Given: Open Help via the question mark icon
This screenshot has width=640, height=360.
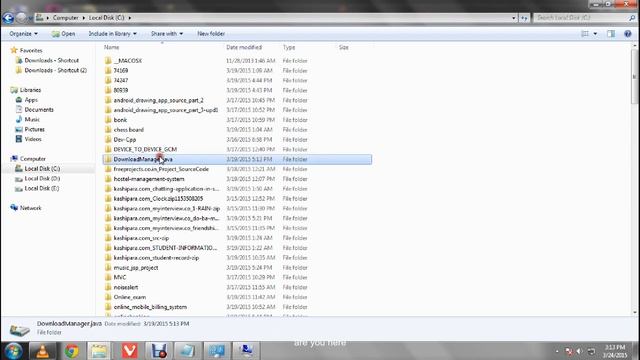Looking at the screenshot, I should click(x=628, y=34).
